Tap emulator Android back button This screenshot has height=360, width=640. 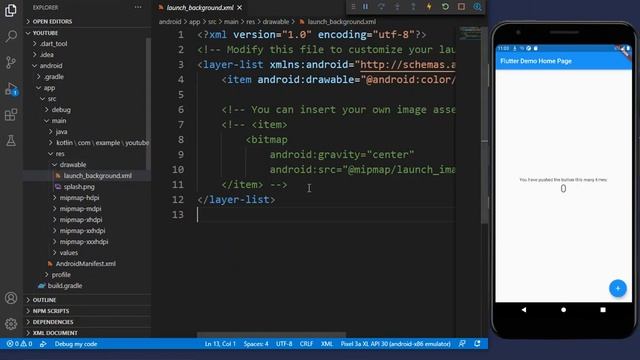point(524,310)
